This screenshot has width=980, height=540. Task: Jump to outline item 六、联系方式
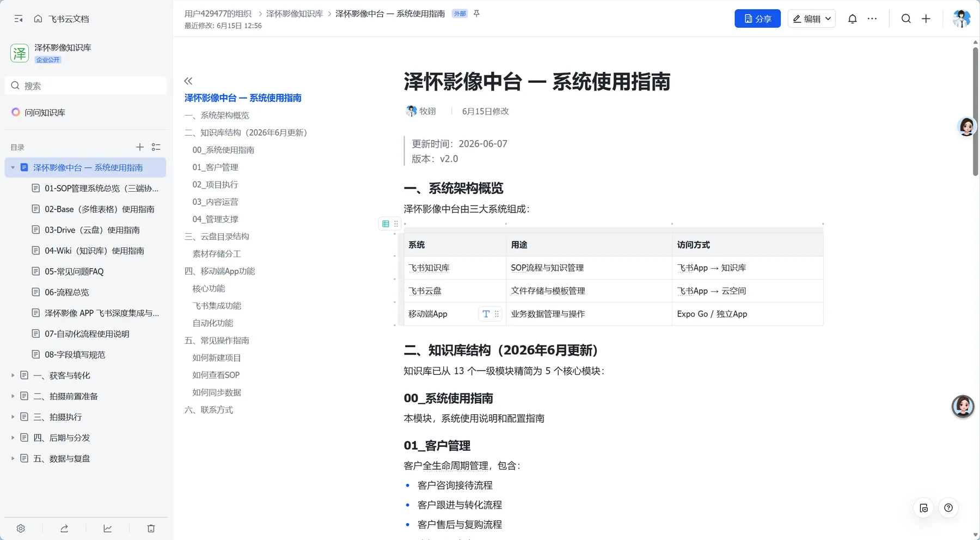209,410
